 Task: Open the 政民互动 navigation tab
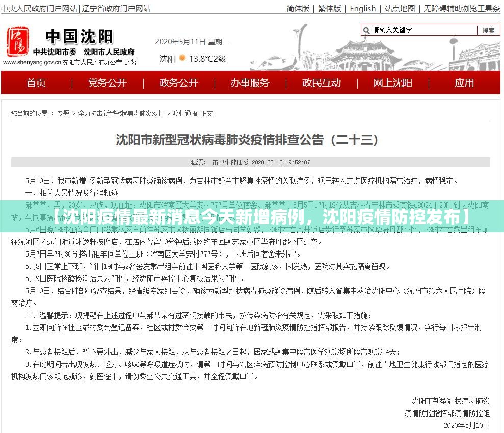pos(321,83)
